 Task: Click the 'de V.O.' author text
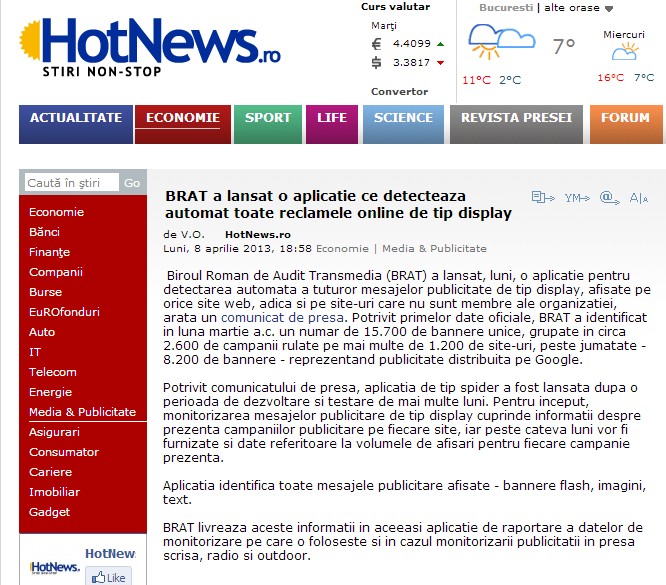coord(184,235)
